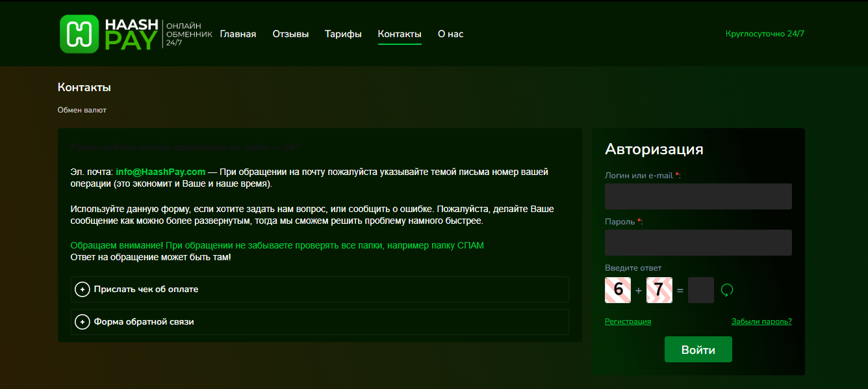The image size is (868, 389).
Task: Select the Контакты menu item
Action: (x=400, y=34)
